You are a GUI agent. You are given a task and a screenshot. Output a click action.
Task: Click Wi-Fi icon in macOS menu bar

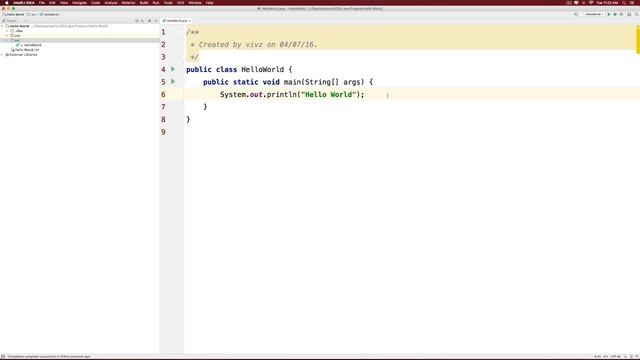tap(591, 3)
